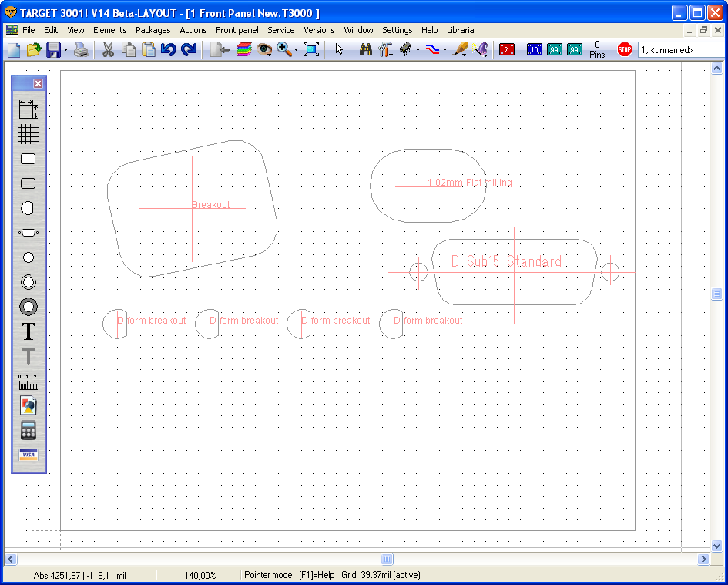Screen dimensions: 728x585
Task: Open the signal name combo box
Action: coord(681,50)
